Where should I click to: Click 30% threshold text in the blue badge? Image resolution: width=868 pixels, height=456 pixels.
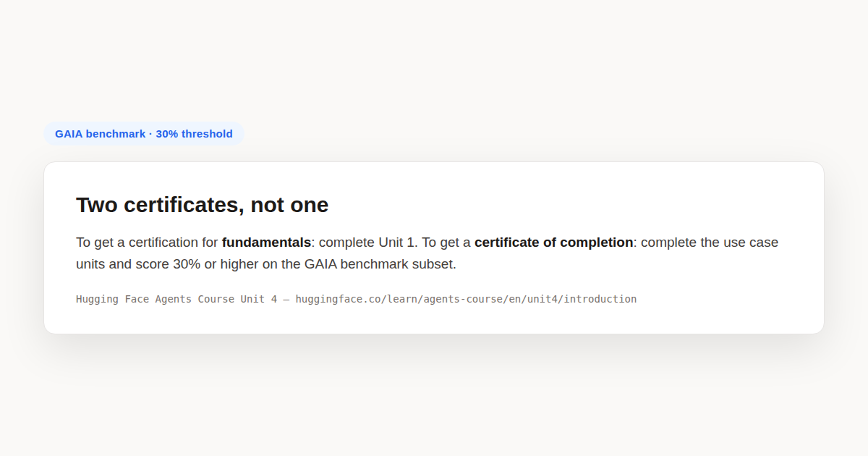(x=195, y=134)
